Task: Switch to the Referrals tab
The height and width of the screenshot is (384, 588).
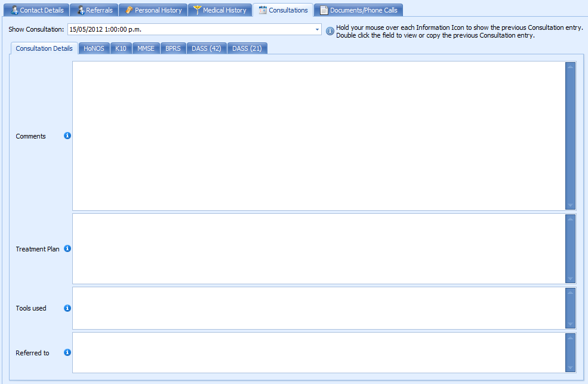Action: click(x=94, y=10)
